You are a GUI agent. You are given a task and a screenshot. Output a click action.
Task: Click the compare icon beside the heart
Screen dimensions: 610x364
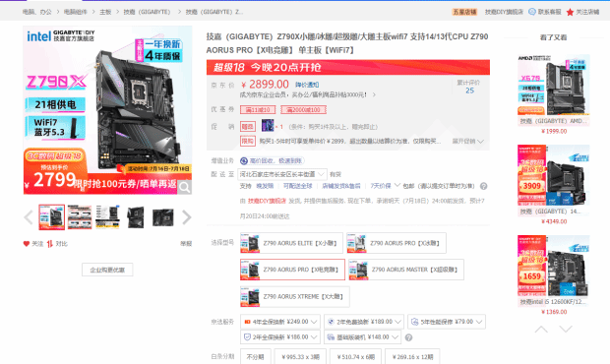(50, 244)
